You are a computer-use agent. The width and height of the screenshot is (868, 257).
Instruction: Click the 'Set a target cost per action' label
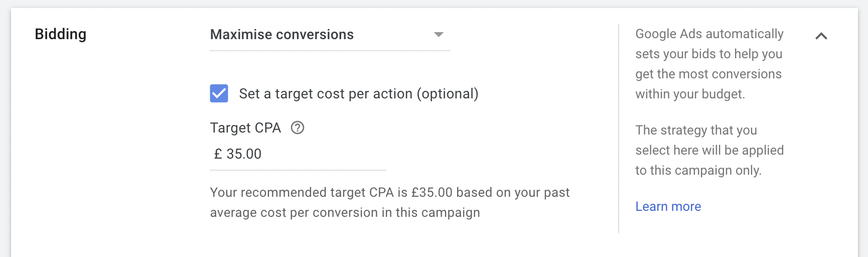click(358, 94)
